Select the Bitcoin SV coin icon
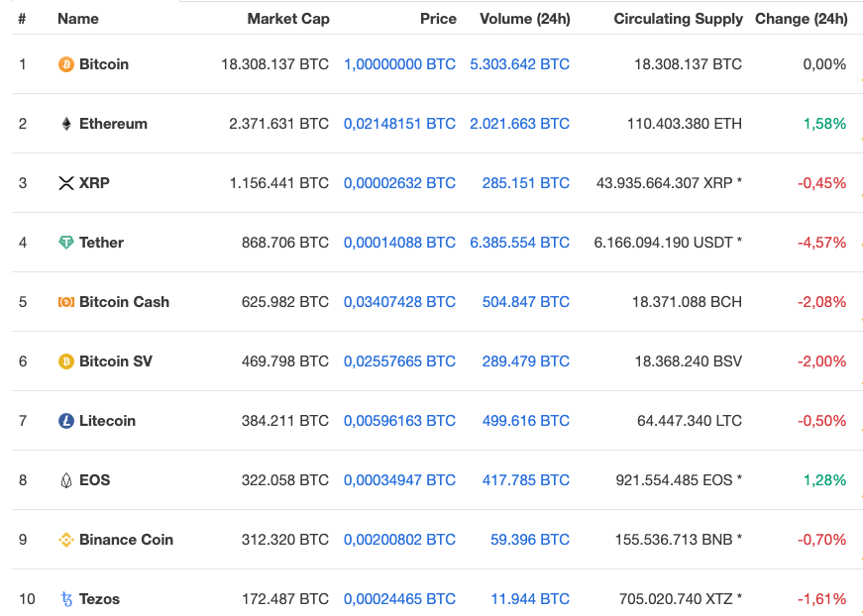Screen dimensions: 863x616 point(65,361)
